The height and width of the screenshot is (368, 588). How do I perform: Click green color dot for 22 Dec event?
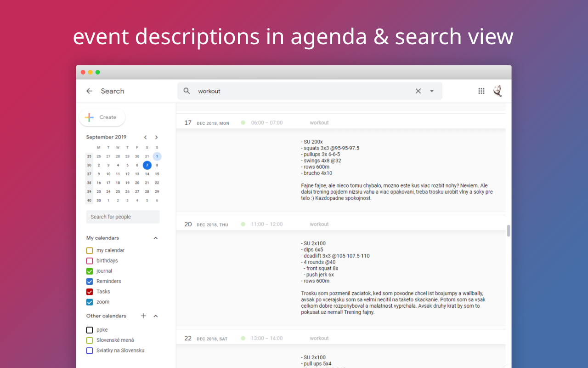point(243,339)
